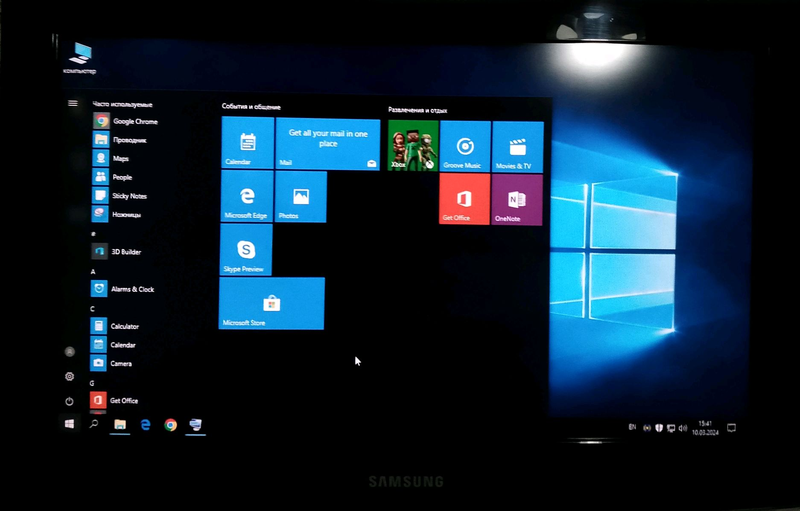This screenshot has height=511, width=800.
Task: Open the Mail tile
Action: (x=328, y=144)
